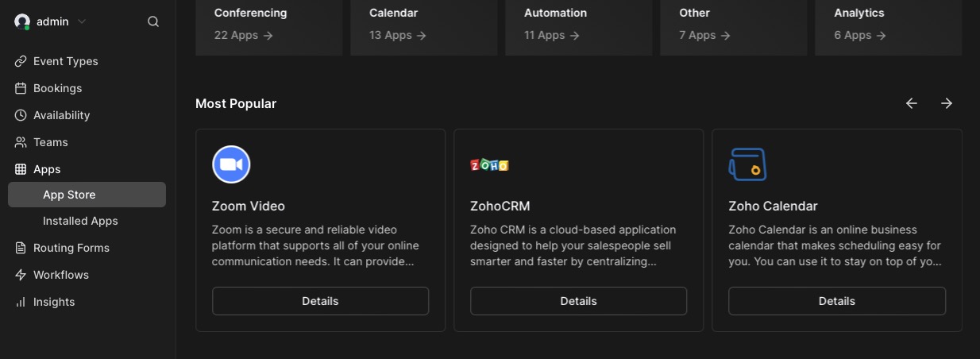Image resolution: width=980 pixels, height=359 pixels.
Task: Open the Conferencing category card
Action: point(269,27)
